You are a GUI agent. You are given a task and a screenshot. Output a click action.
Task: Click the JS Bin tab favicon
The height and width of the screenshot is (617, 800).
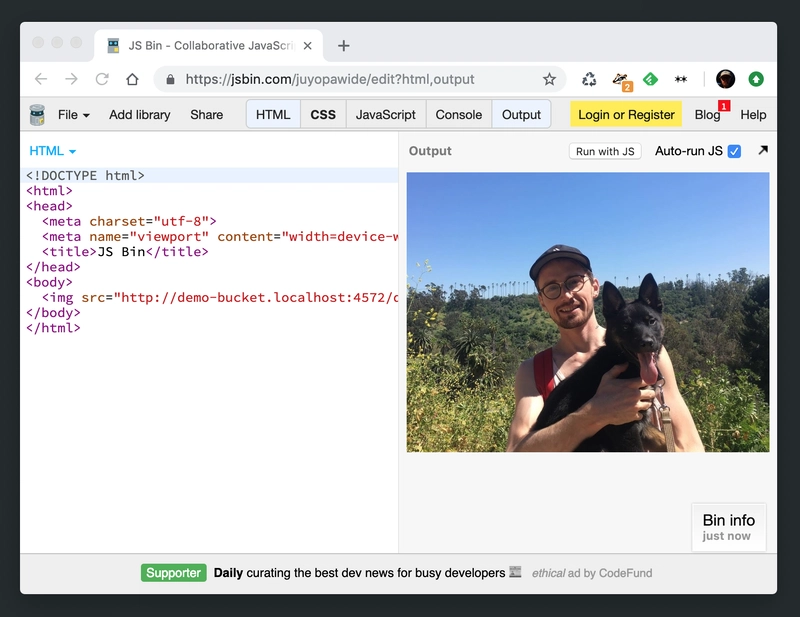pyautogui.click(x=113, y=46)
